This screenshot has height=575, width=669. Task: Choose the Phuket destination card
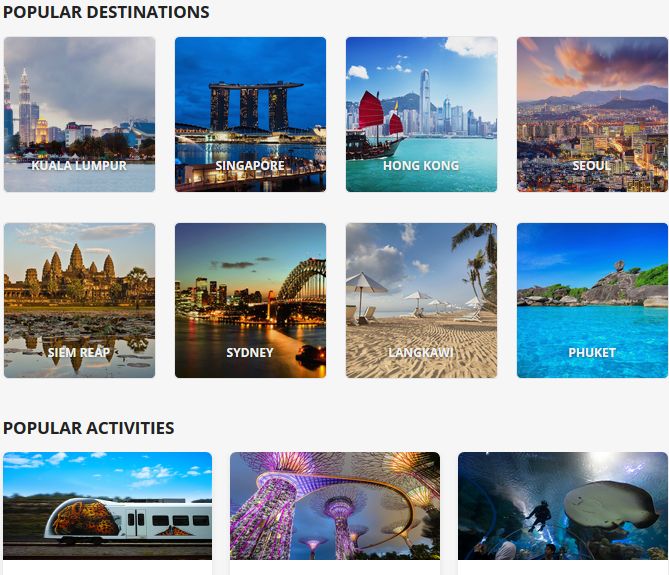[x=592, y=300]
